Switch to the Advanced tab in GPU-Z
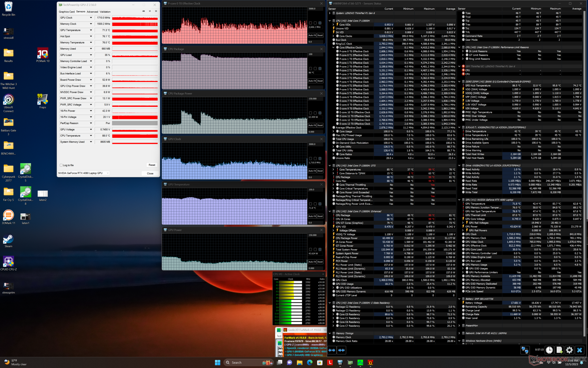The height and width of the screenshot is (368, 588). click(x=92, y=12)
